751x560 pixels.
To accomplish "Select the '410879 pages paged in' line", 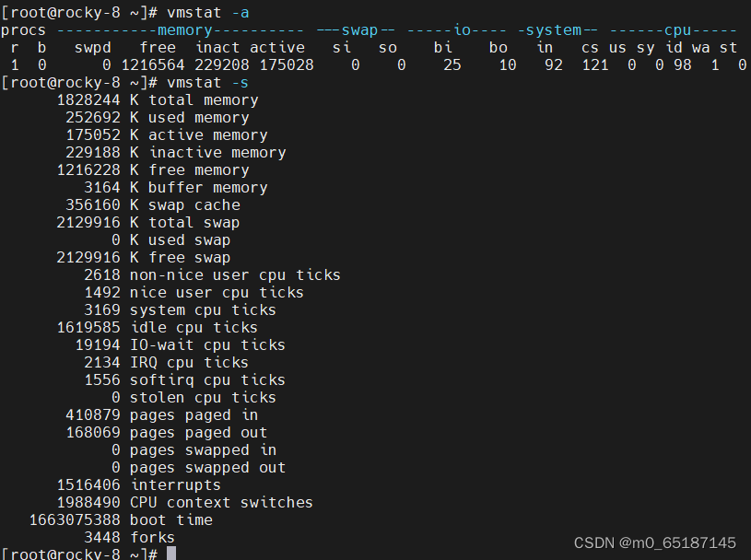I will (162, 415).
